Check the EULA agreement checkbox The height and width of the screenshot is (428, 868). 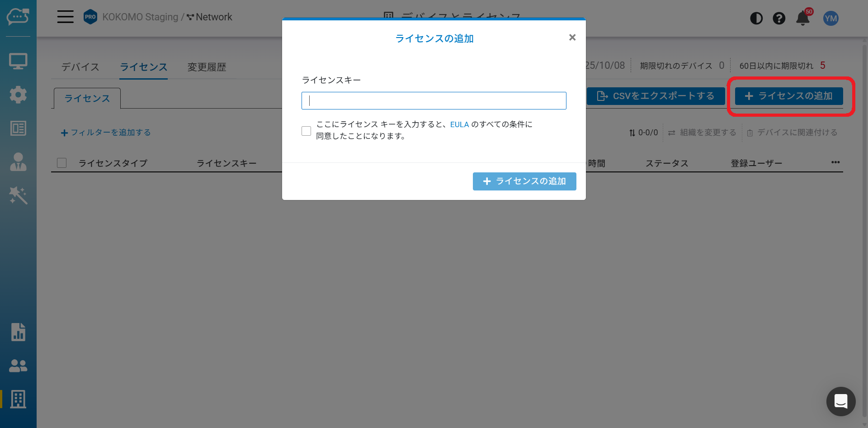pyautogui.click(x=307, y=131)
